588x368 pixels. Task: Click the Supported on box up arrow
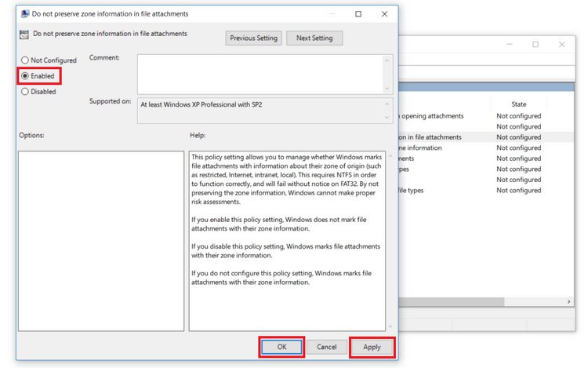tap(387, 104)
